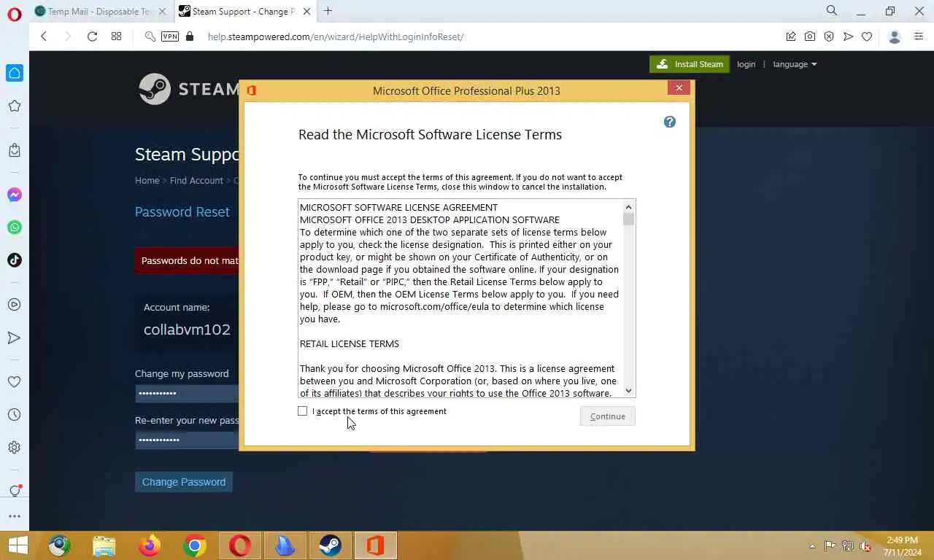The height and width of the screenshot is (560, 934).
Task: Take a snapshot with camera icon
Action: pyautogui.click(x=810, y=36)
